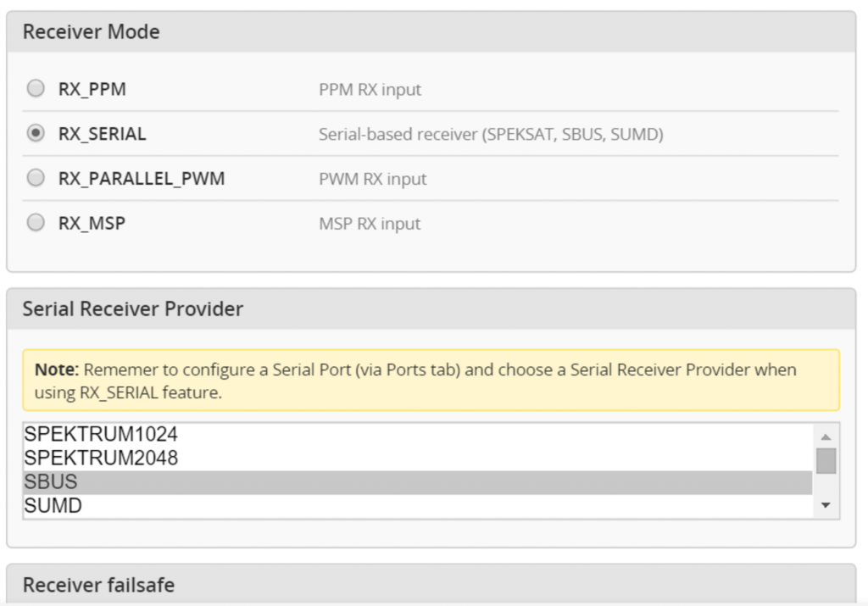Click the RX_PARALLEL_PWM label text
868x606 pixels.
[141, 179]
